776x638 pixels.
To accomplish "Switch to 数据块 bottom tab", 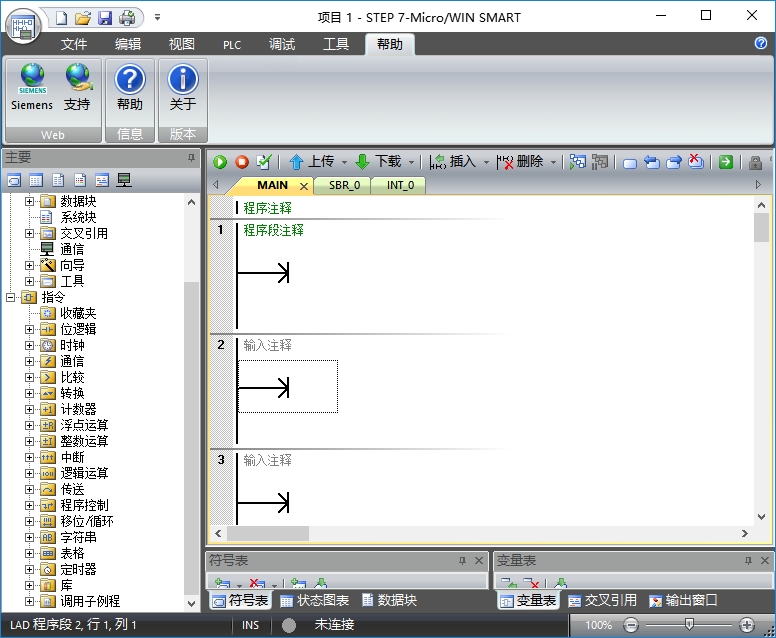I will pyautogui.click(x=389, y=601).
